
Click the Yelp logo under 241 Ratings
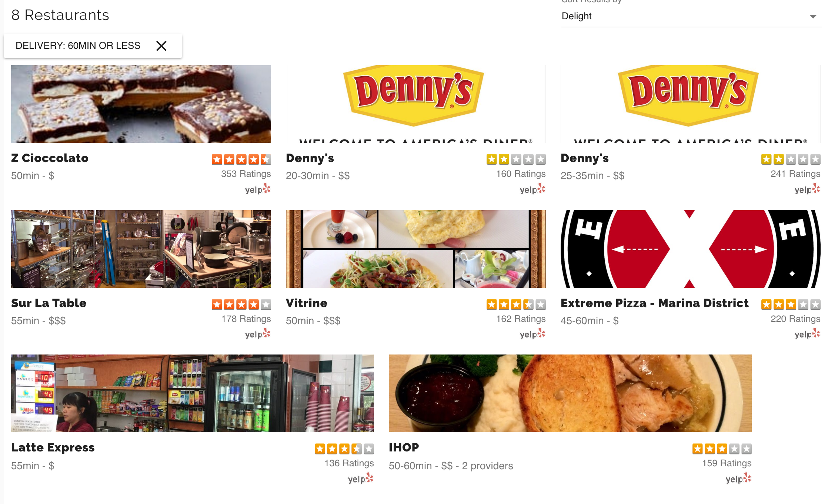[807, 189]
